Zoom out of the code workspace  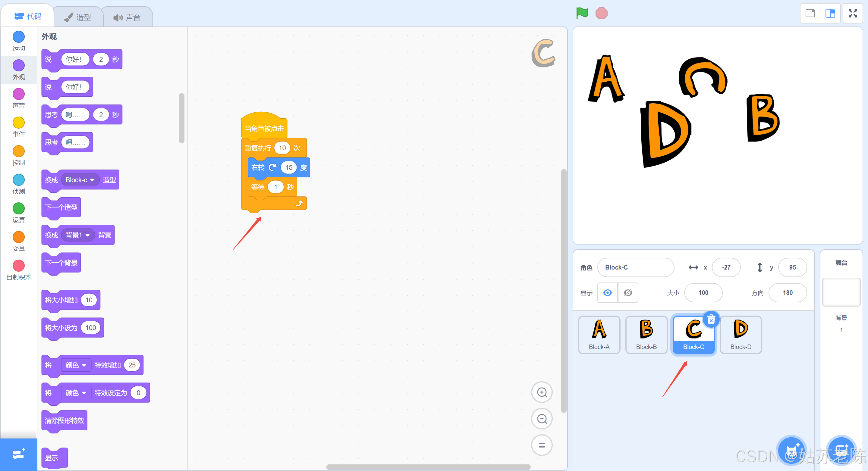(542, 419)
